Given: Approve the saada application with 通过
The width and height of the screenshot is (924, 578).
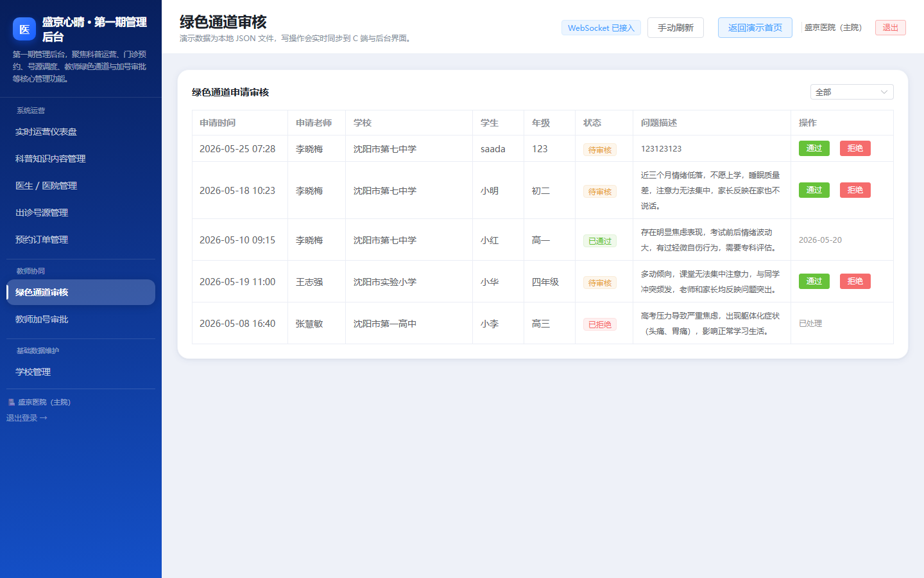Looking at the screenshot, I should tap(814, 148).
